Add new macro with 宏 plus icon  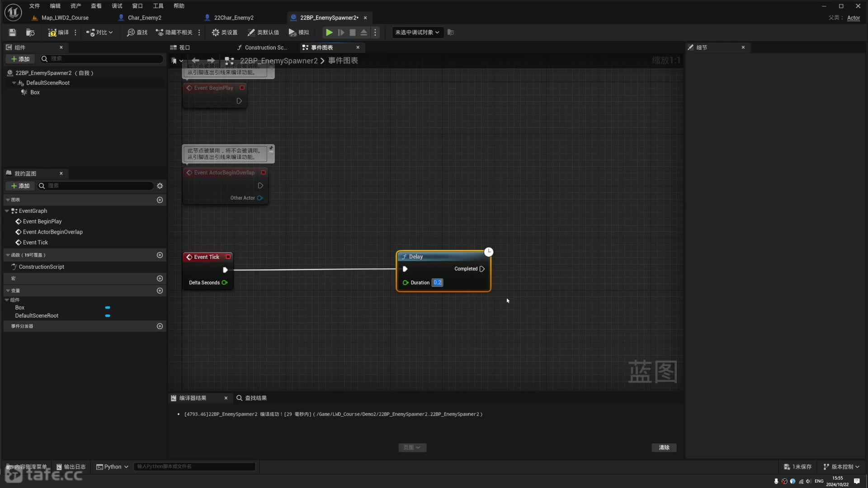160,279
